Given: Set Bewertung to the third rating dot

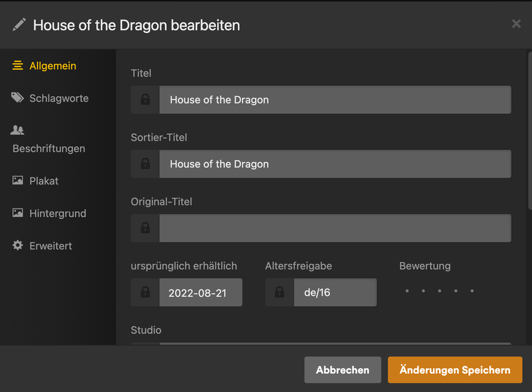Looking at the screenshot, I should tap(440, 291).
